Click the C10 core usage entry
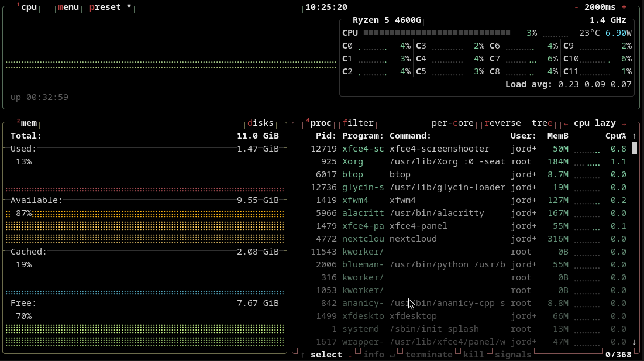 598,59
